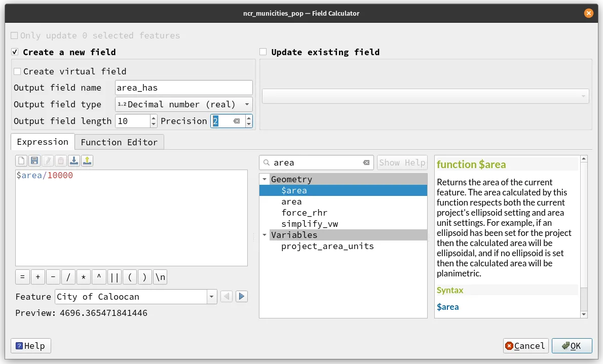Uncheck Create a new field
The height and width of the screenshot is (364, 603).
(15, 52)
